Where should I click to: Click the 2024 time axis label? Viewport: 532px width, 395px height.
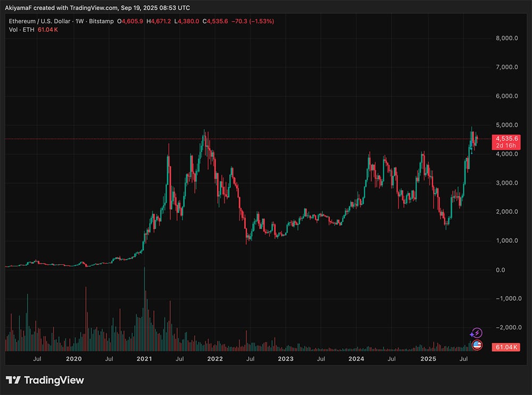point(356,359)
